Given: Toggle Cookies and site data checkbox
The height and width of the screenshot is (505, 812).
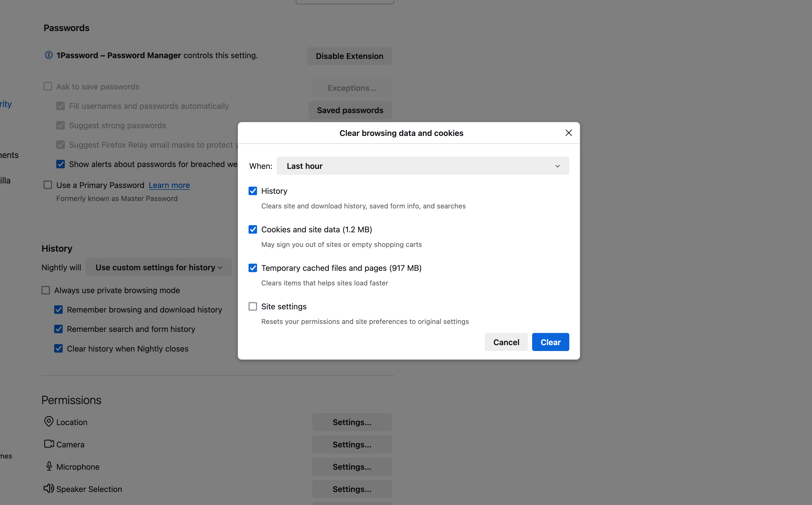Looking at the screenshot, I should tap(253, 229).
